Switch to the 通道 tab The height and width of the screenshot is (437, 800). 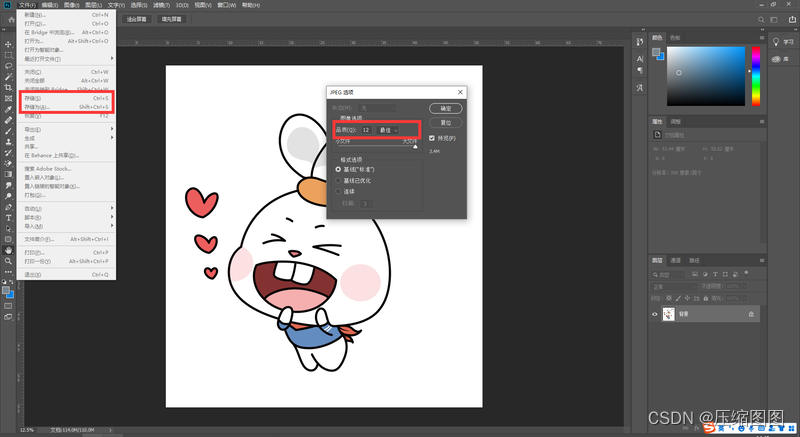tap(676, 261)
